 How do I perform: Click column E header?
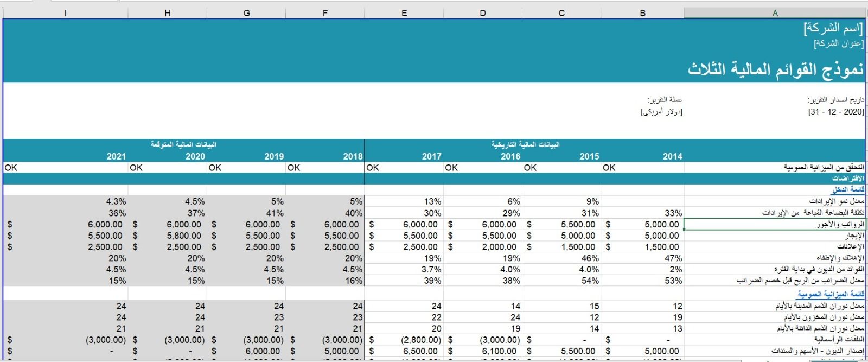tap(404, 13)
